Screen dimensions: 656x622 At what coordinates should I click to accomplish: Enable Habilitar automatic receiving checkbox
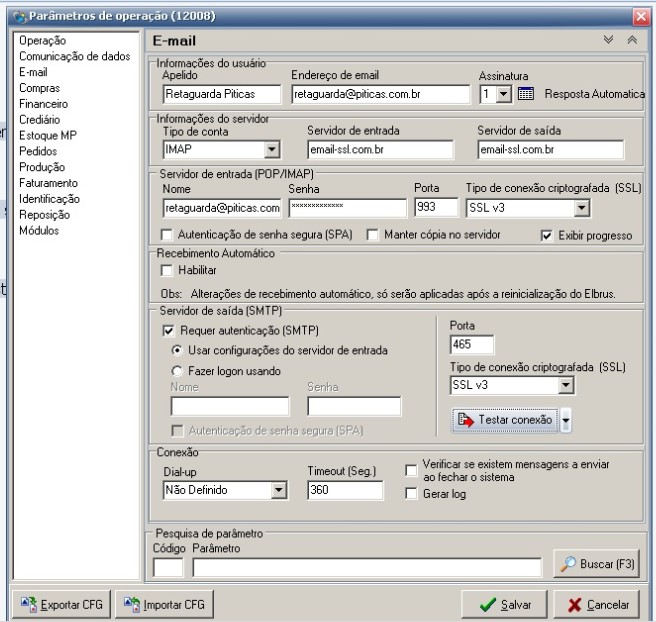tap(167, 270)
